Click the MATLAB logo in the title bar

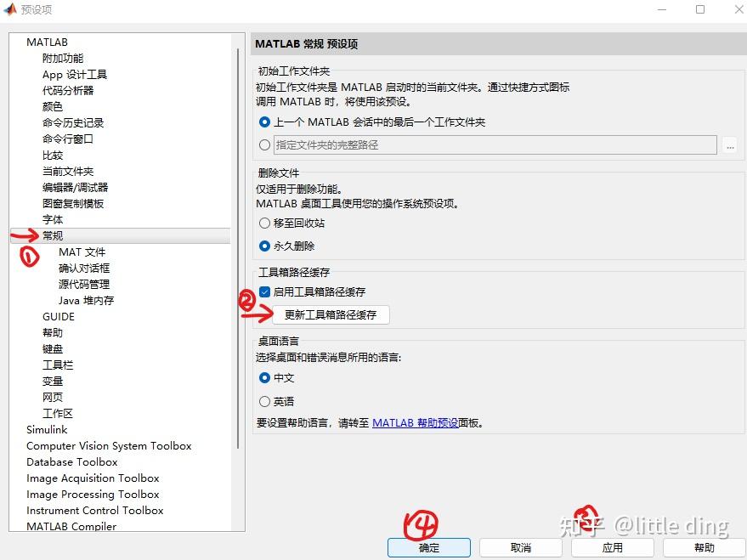(x=10, y=10)
